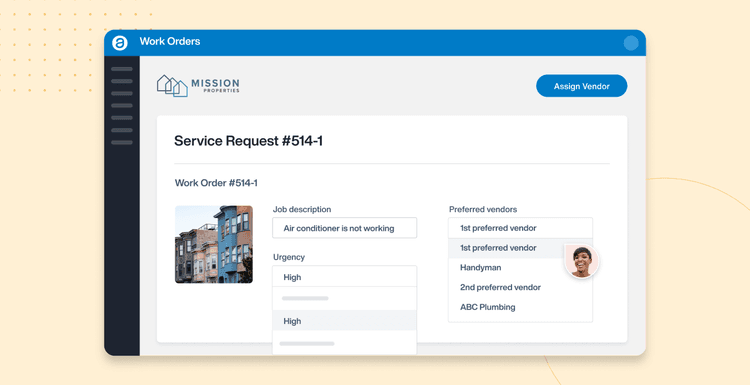Image resolution: width=750 pixels, height=385 pixels.
Task: Click the Job description input field
Action: coord(344,228)
